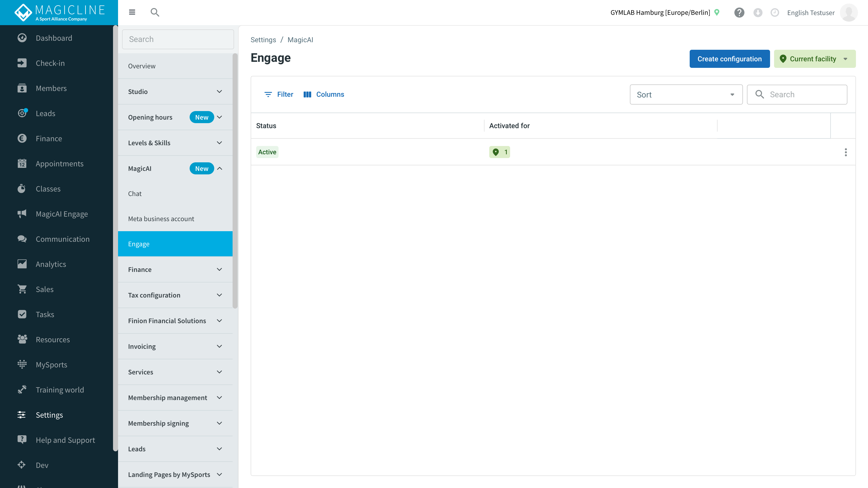868x488 pixels.
Task: Open the Filter options
Action: (279, 94)
